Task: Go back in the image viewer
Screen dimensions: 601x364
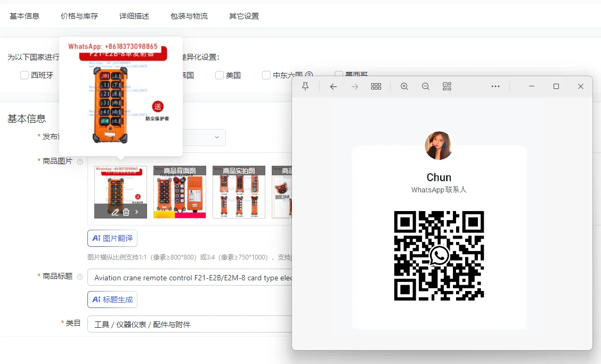Action: click(334, 87)
